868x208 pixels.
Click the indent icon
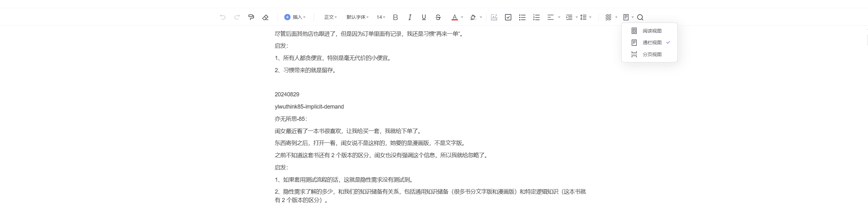(569, 17)
